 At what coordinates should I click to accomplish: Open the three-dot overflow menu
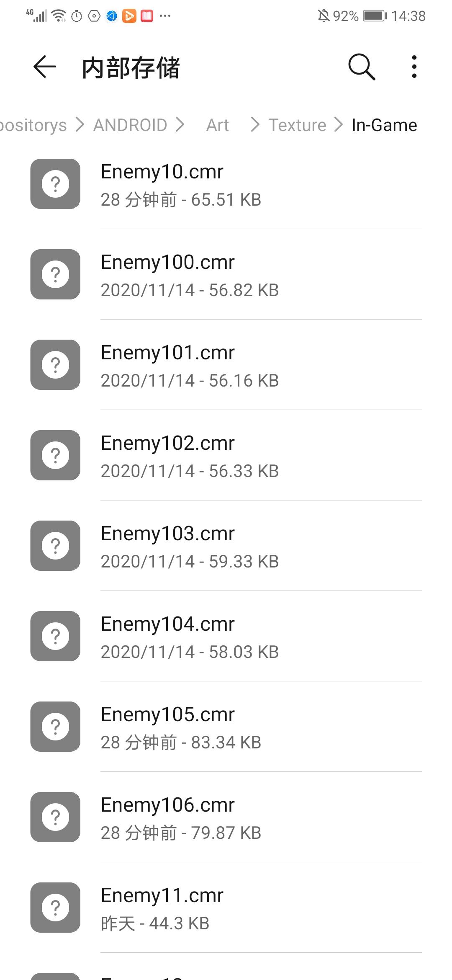414,67
